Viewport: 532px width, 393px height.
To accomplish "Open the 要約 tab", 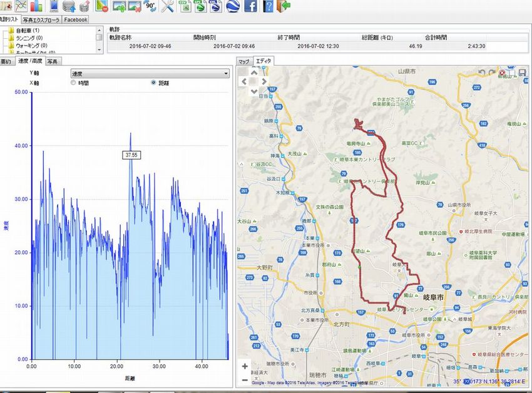I will (x=6, y=61).
